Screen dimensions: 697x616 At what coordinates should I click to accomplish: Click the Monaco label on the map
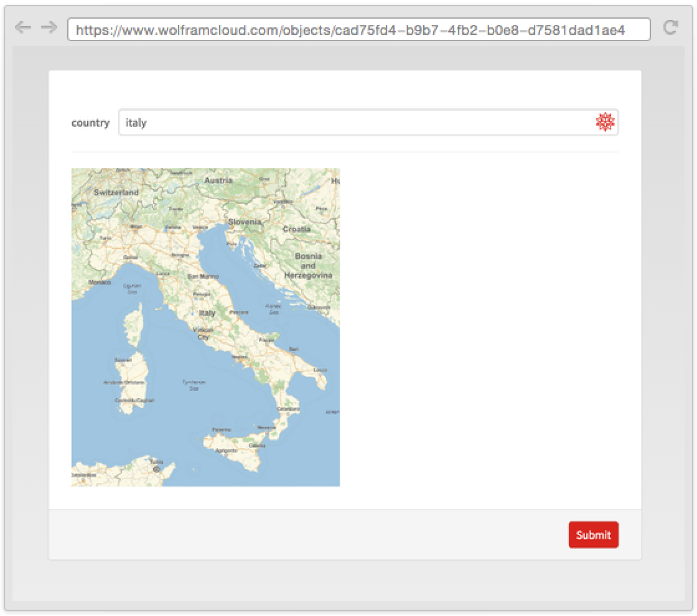(100, 282)
